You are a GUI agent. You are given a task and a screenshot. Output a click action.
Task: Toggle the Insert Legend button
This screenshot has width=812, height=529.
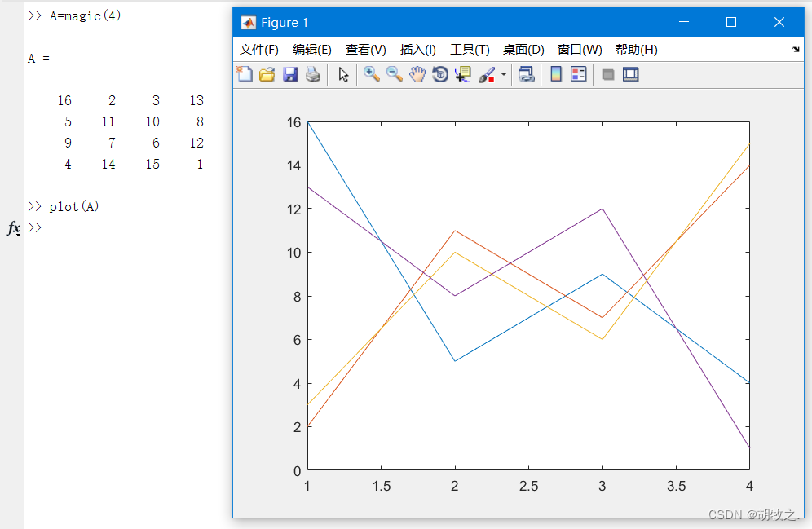click(579, 74)
